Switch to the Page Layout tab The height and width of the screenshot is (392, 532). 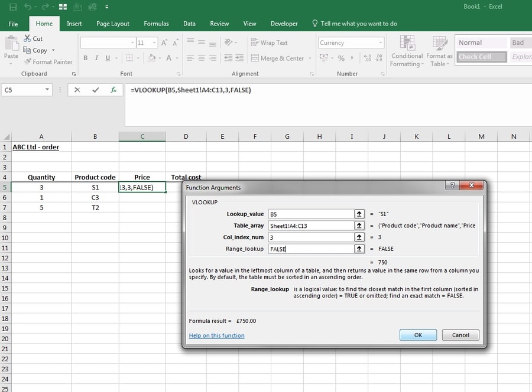click(113, 24)
